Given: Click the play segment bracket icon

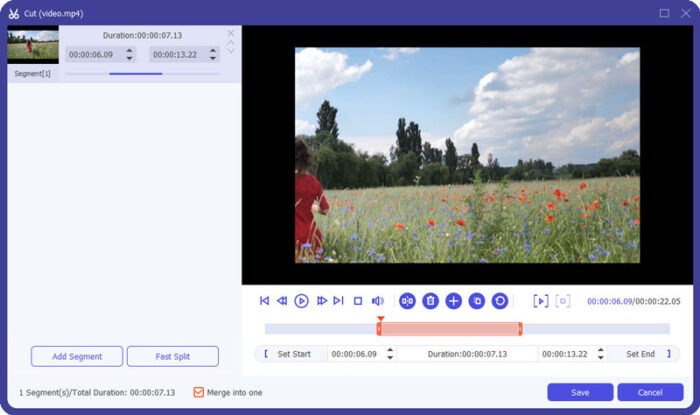Looking at the screenshot, I should pyautogui.click(x=540, y=300).
